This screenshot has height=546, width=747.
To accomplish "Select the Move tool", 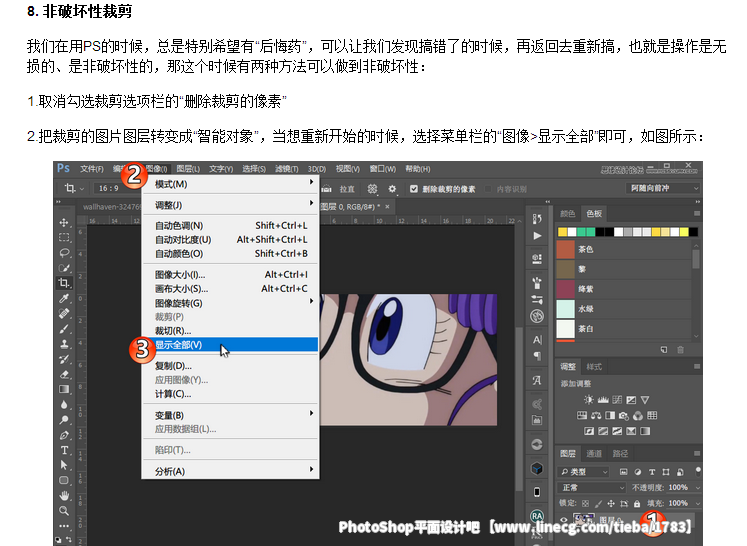I will pyautogui.click(x=64, y=222).
